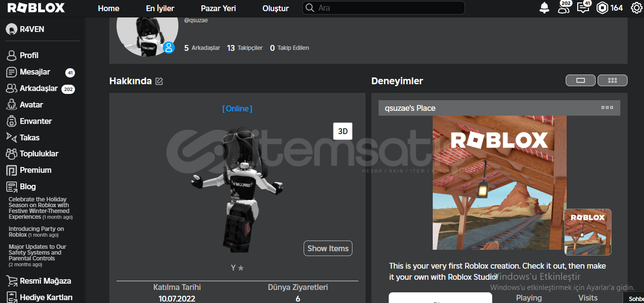Click the @qsuzae username text
This screenshot has width=644, height=303.
coord(196,20)
